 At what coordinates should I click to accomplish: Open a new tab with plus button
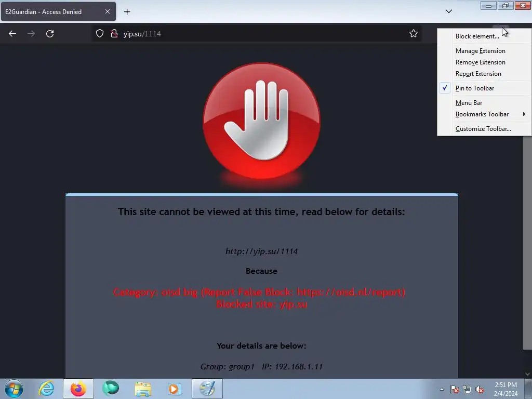click(127, 12)
